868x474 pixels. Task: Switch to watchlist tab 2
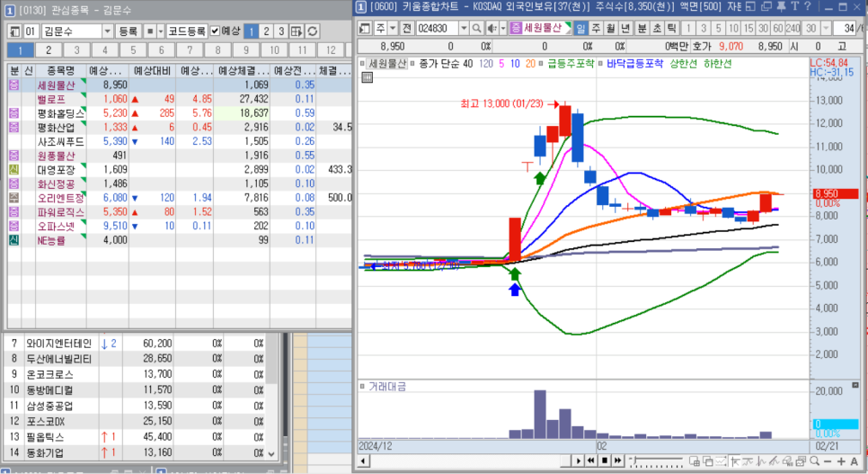pyautogui.click(x=49, y=50)
